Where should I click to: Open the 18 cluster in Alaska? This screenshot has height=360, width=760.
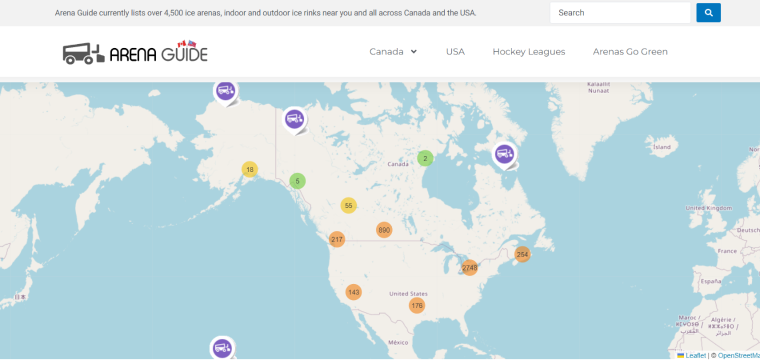coord(250,170)
